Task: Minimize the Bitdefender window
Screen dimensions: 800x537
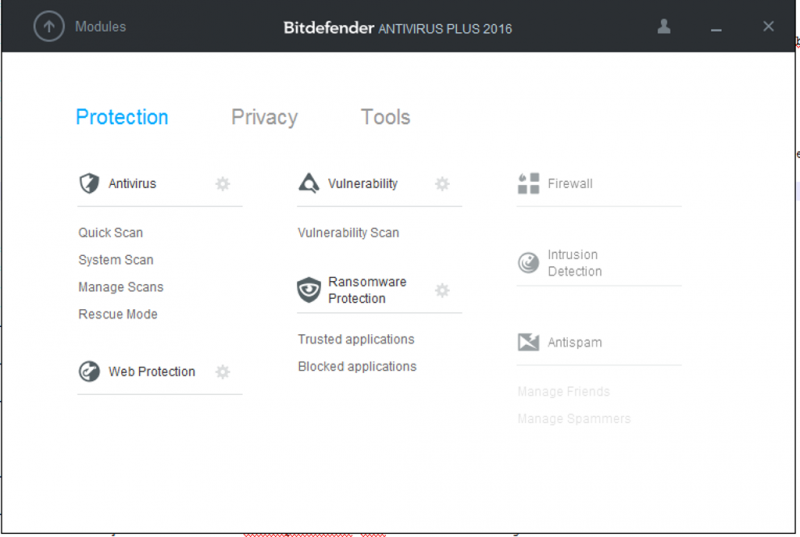Action: pos(716,30)
